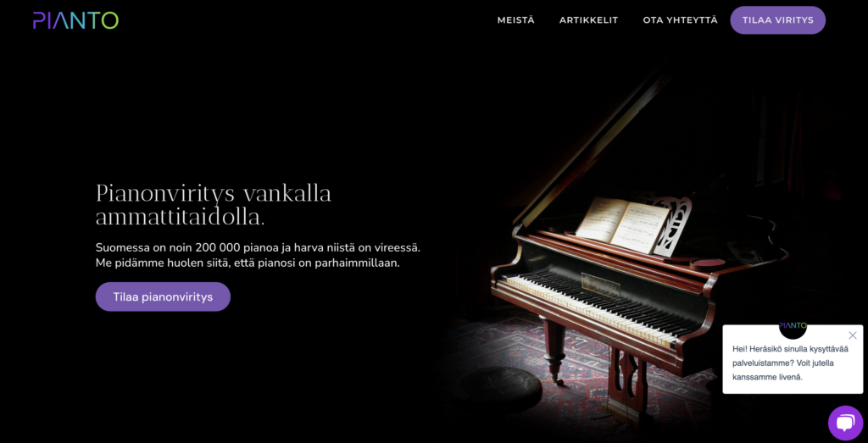Screen dimensions: 868x443
Task: Click the Tilaa viritys header button
Action: [778, 20]
